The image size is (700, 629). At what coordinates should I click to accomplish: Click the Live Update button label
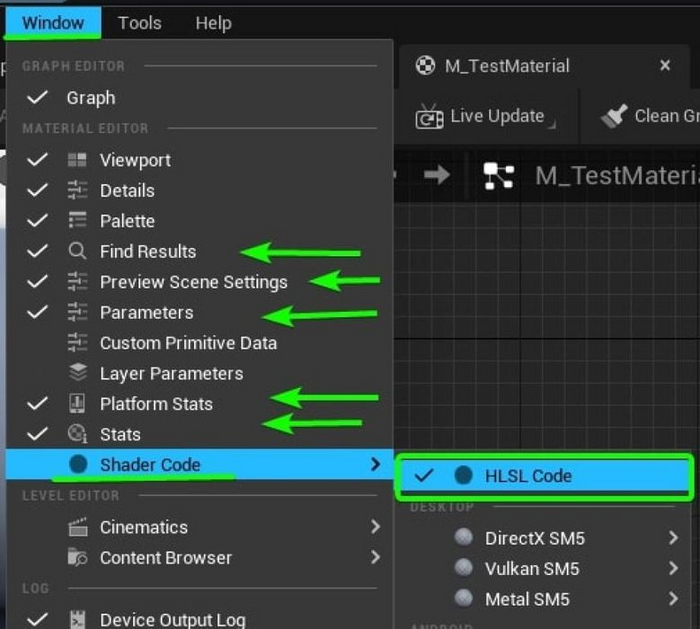[x=497, y=116]
